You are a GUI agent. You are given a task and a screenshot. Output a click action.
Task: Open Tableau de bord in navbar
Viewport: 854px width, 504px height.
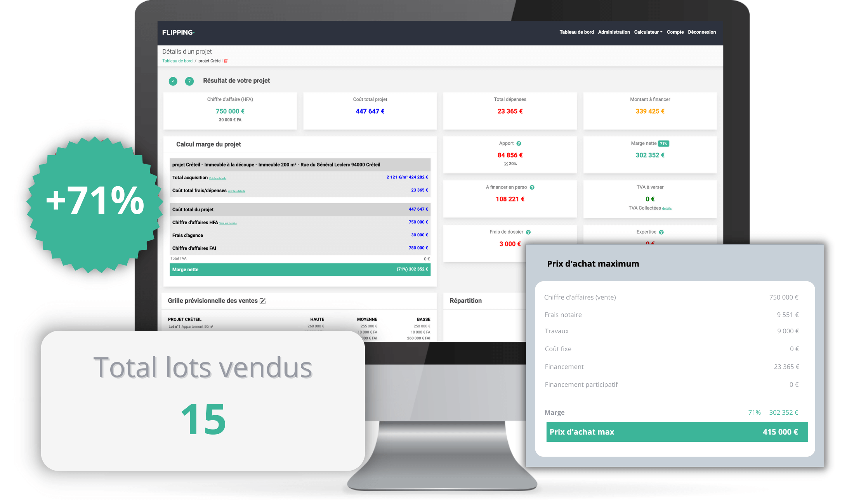[x=576, y=32]
